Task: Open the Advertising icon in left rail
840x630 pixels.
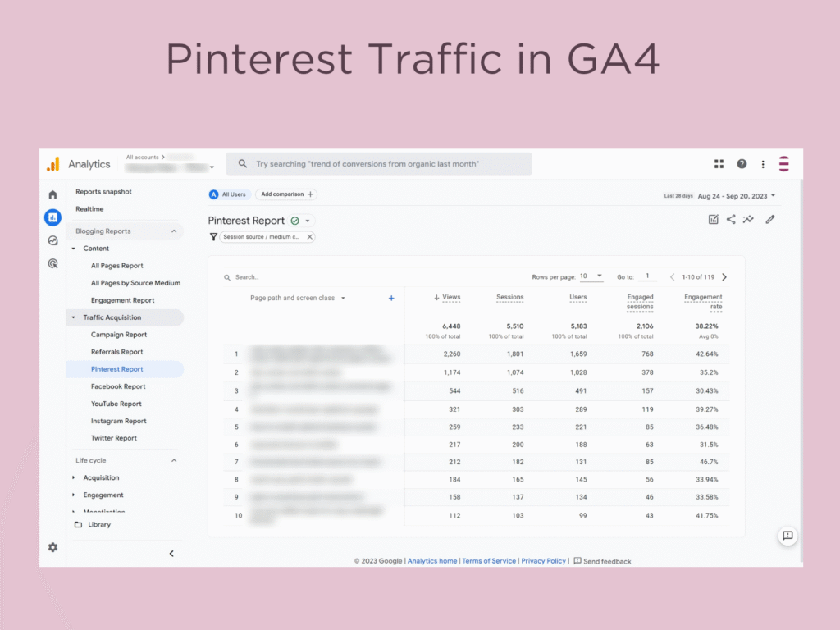Action: (x=52, y=263)
